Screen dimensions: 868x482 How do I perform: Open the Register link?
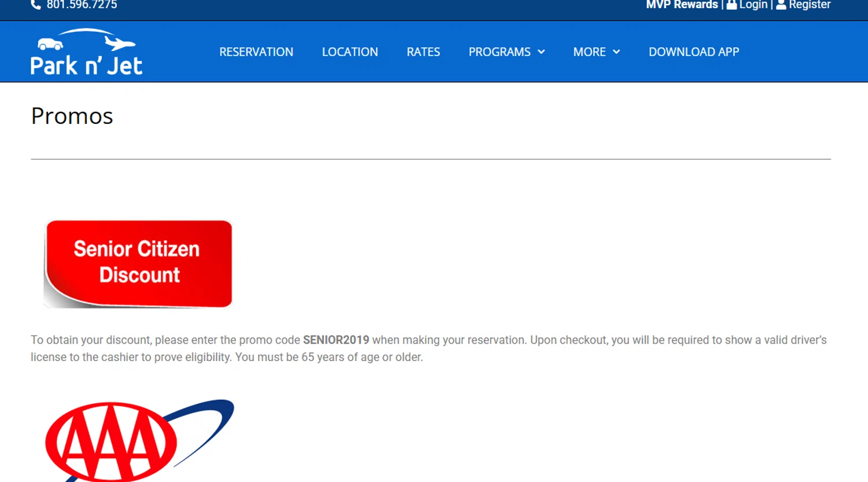810,5
